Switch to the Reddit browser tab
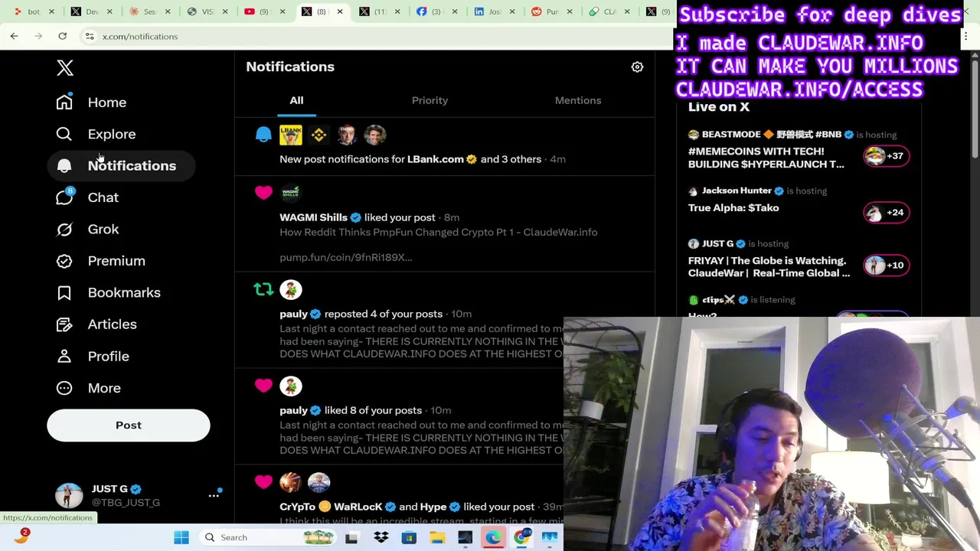The width and height of the screenshot is (980, 551). pos(553,11)
